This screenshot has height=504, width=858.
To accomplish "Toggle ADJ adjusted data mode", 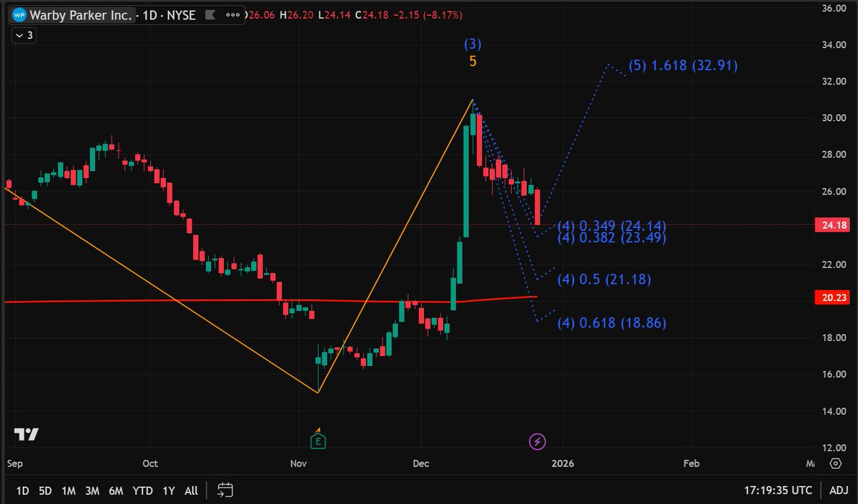I will pyautogui.click(x=838, y=490).
